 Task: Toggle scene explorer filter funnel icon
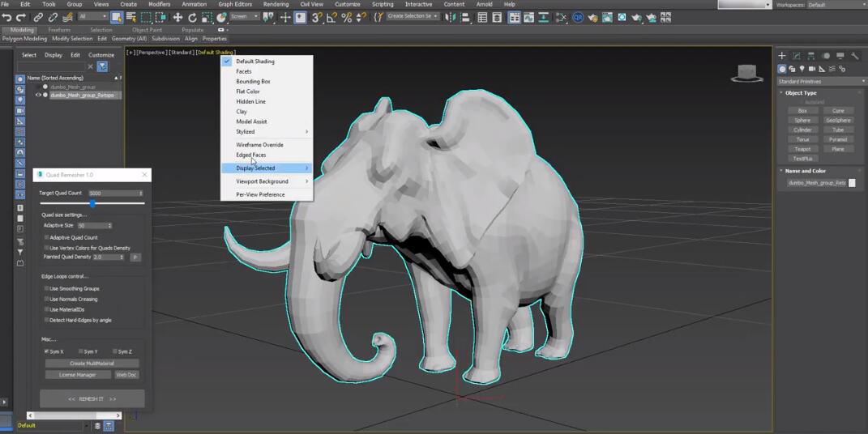point(102,66)
